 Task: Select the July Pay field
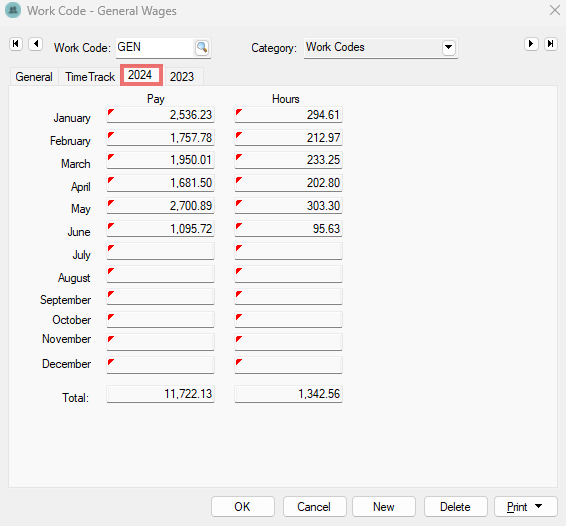[160, 251]
